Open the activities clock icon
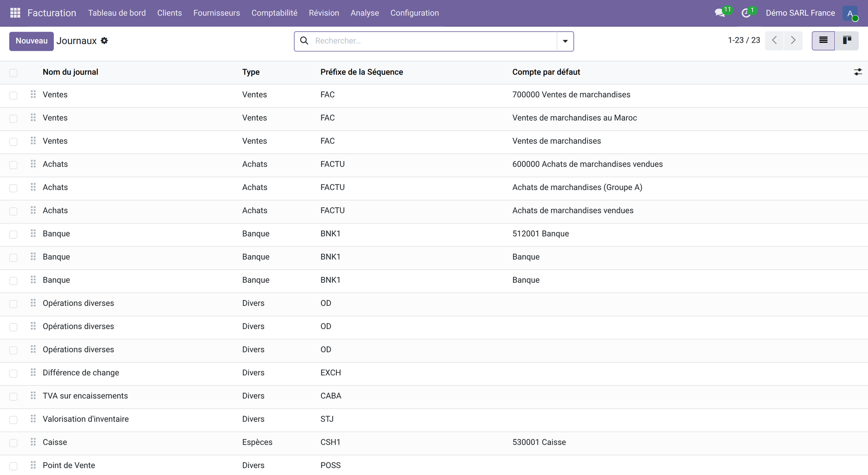Image resolution: width=868 pixels, height=475 pixels. click(746, 13)
